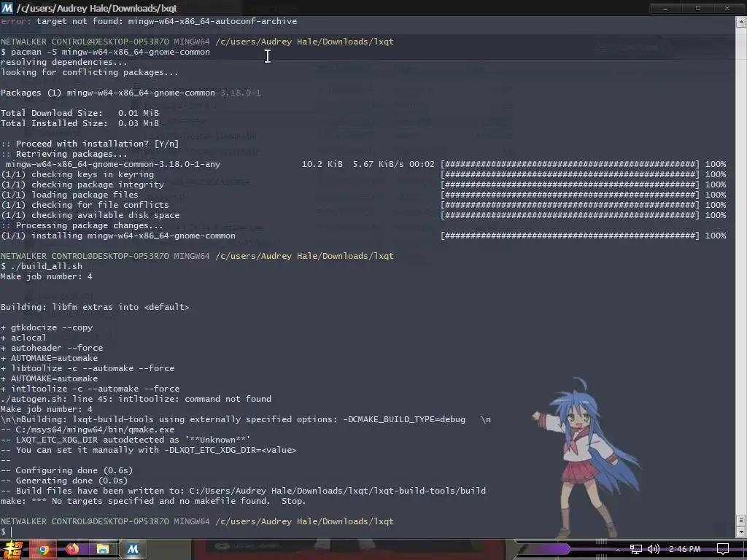Click the download progress bar for gnome-common-3.18.0-1-any

click(x=570, y=164)
